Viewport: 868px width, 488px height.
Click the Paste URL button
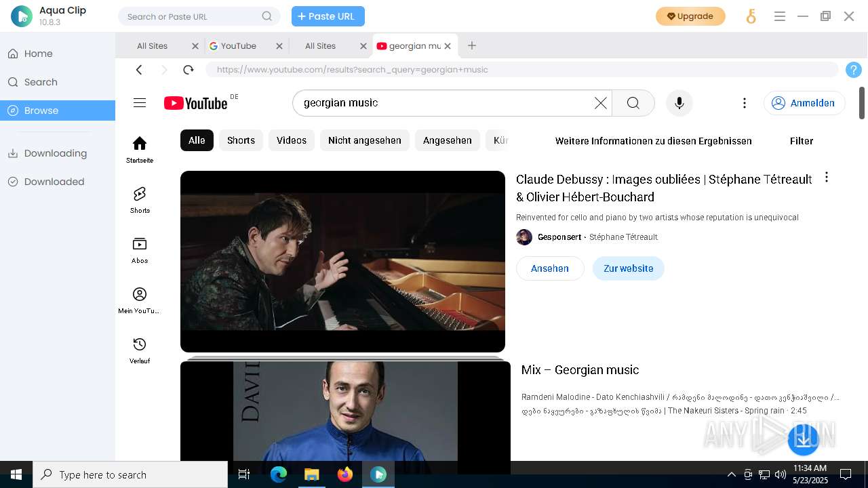point(328,16)
